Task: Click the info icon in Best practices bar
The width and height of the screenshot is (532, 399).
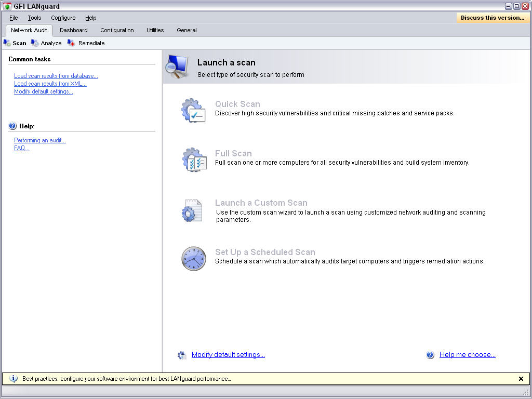Action: pyautogui.click(x=13, y=379)
